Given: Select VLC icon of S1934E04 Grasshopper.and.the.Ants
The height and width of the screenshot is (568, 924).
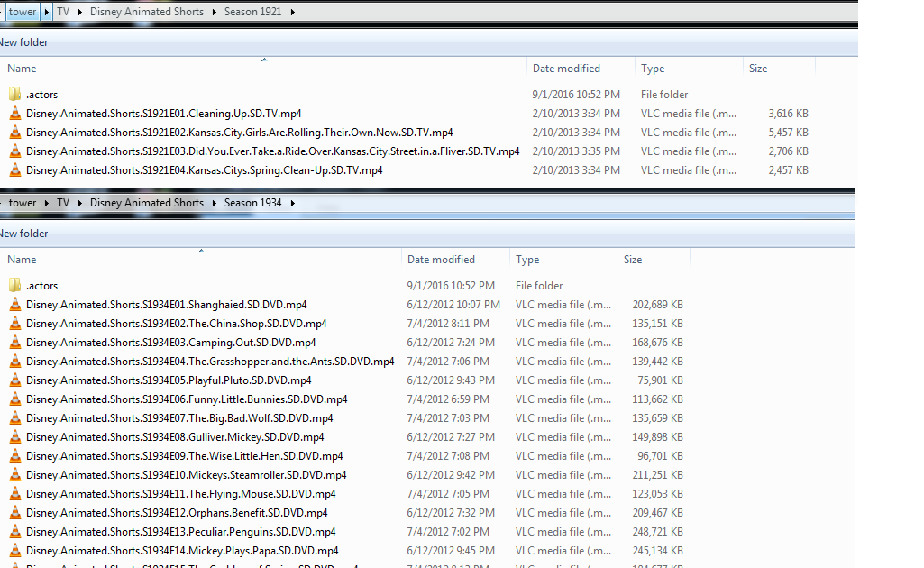Looking at the screenshot, I should point(15,361).
